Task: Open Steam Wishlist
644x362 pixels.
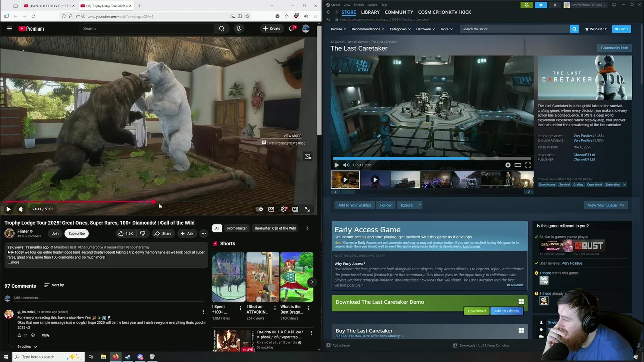Action: 596,29
